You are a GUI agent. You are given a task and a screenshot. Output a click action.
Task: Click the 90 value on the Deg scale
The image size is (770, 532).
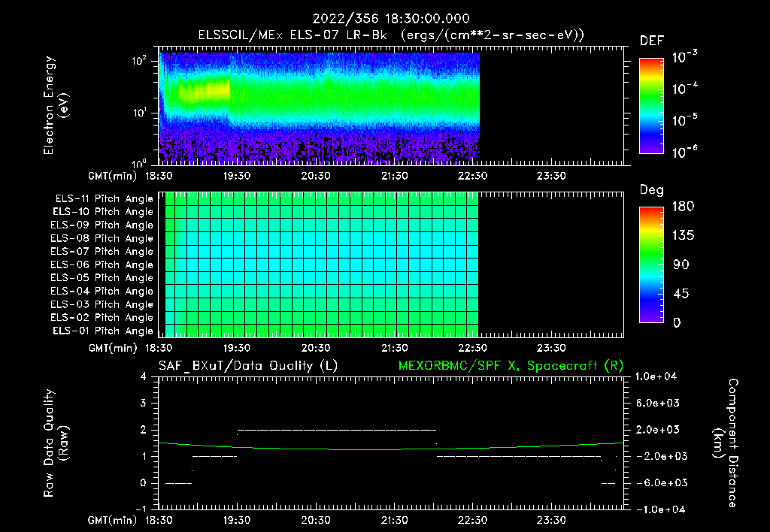point(681,265)
